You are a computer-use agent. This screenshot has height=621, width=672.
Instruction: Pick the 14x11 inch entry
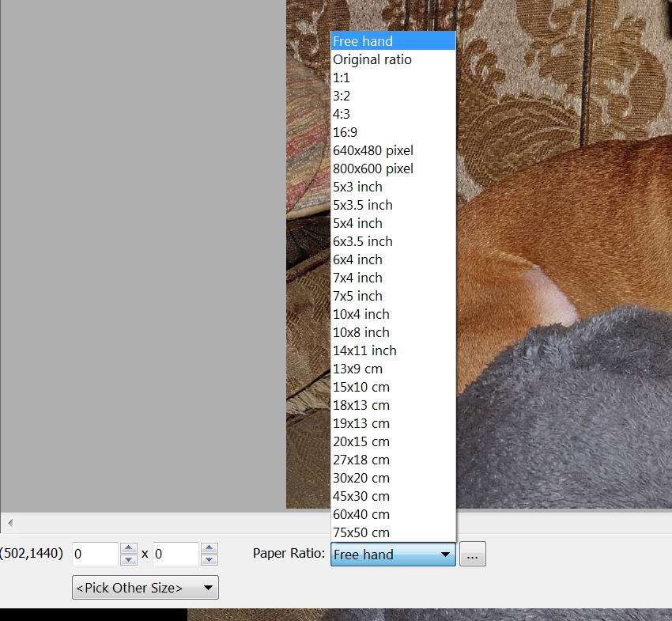[x=364, y=350]
